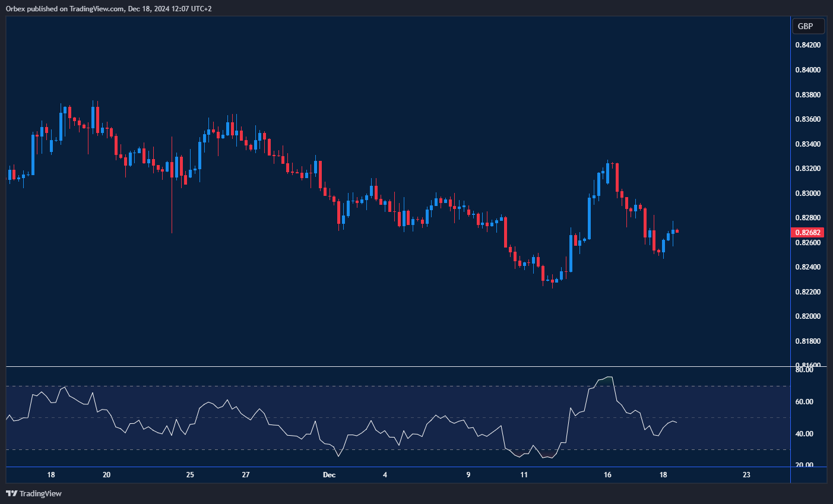The width and height of the screenshot is (833, 504).
Task: Select the most recent candle on the chart
Action: [x=677, y=231]
